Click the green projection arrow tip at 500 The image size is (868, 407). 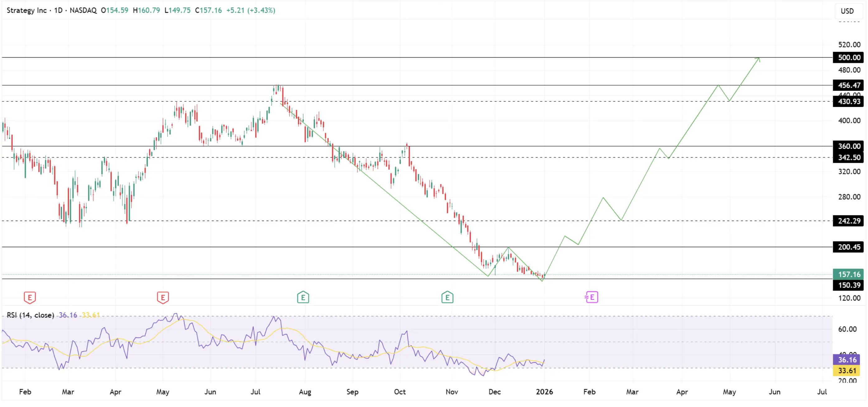click(x=758, y=58)
